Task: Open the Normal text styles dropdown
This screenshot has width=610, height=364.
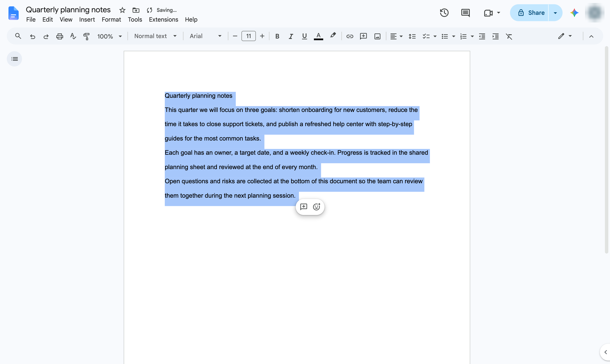Action: click(x=155, y=36)
